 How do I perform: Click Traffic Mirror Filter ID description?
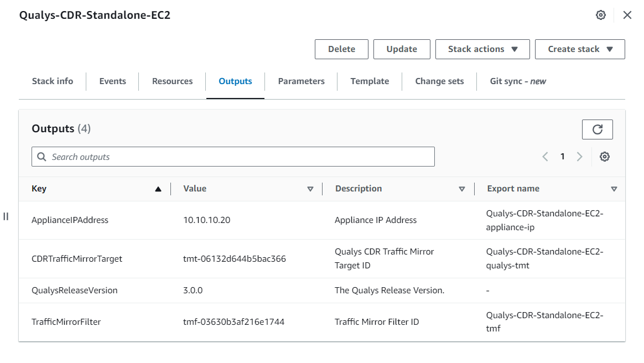(x=377, y=322)
